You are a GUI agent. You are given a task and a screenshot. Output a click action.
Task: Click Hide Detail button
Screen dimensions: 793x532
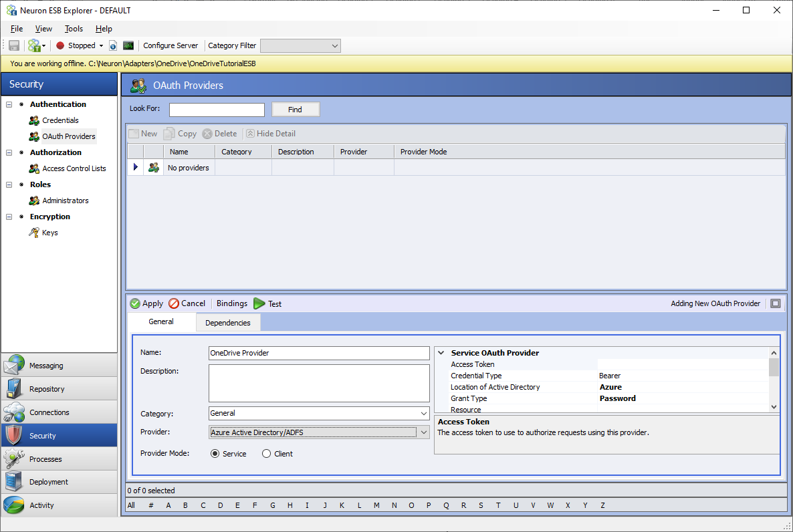tap(271, 134)
